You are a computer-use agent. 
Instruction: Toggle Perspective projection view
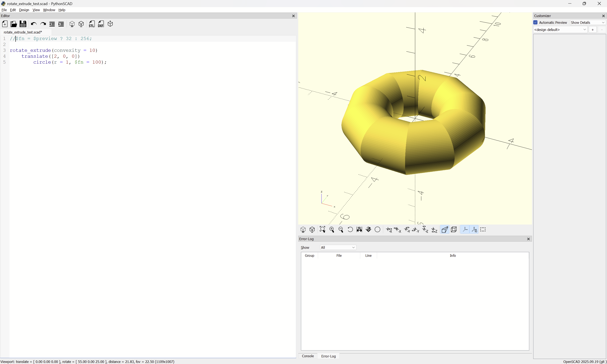(x=445, y=230)
